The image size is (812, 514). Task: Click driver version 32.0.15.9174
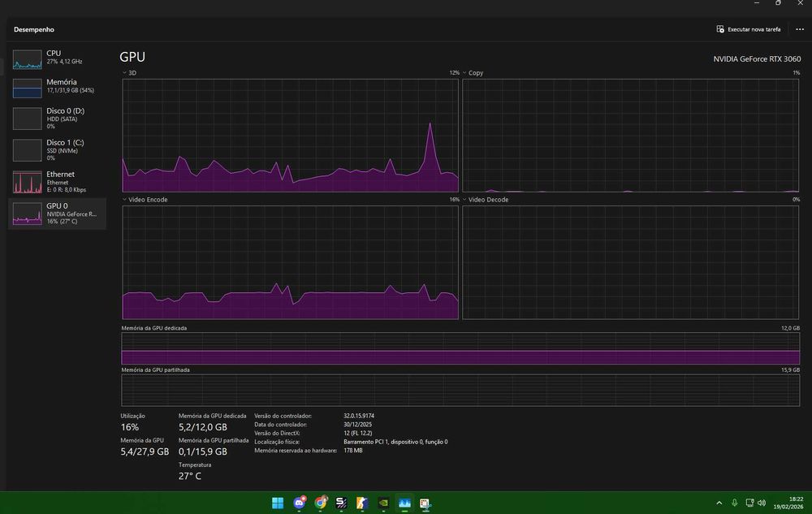(359, 416)
